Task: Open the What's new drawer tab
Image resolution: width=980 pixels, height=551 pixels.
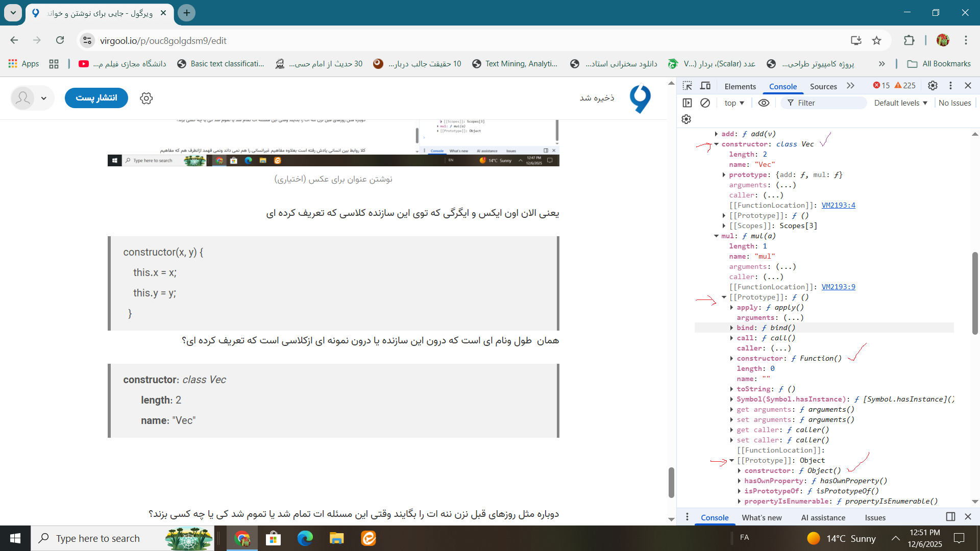Action: [762, 517]
